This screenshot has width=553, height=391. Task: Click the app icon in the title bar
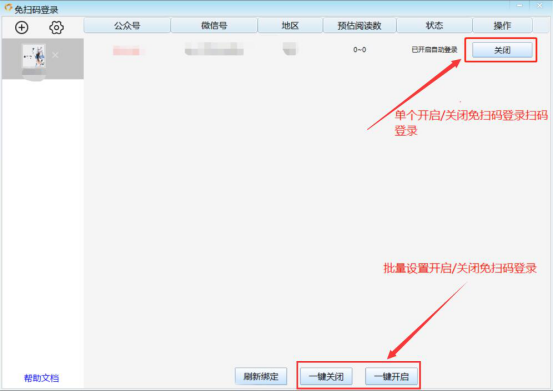tap(8, 7)
